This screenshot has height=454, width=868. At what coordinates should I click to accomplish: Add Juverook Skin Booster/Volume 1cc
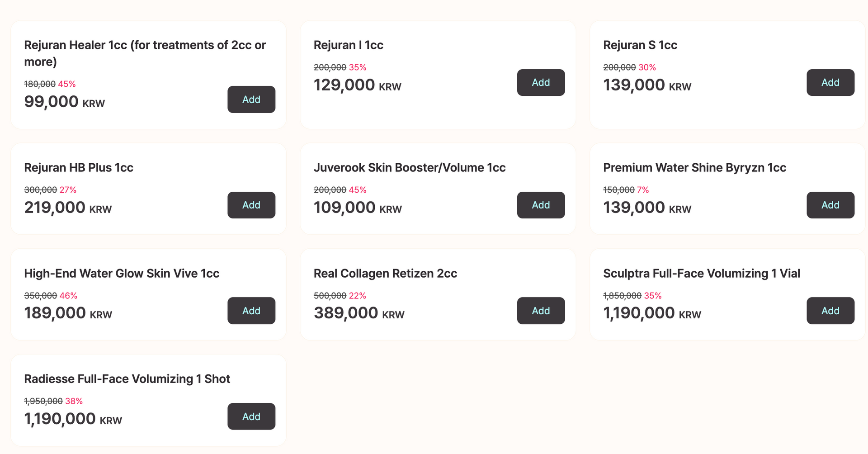tap(541, 205)
